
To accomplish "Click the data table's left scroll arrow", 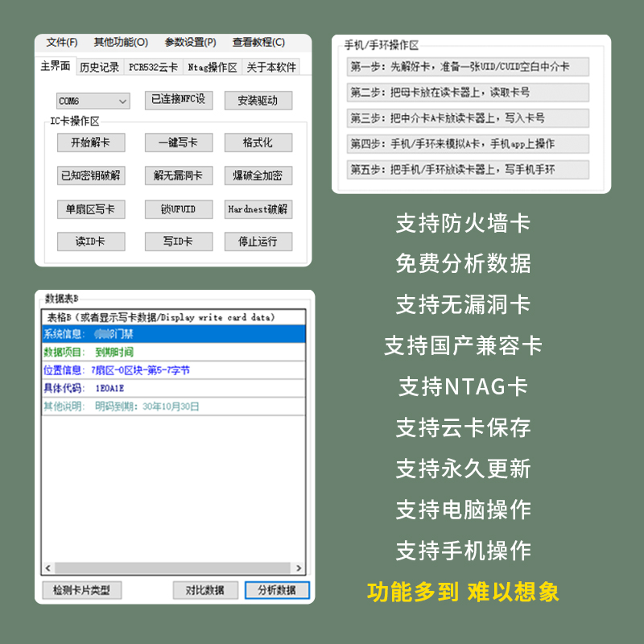I will pos(48,568).
